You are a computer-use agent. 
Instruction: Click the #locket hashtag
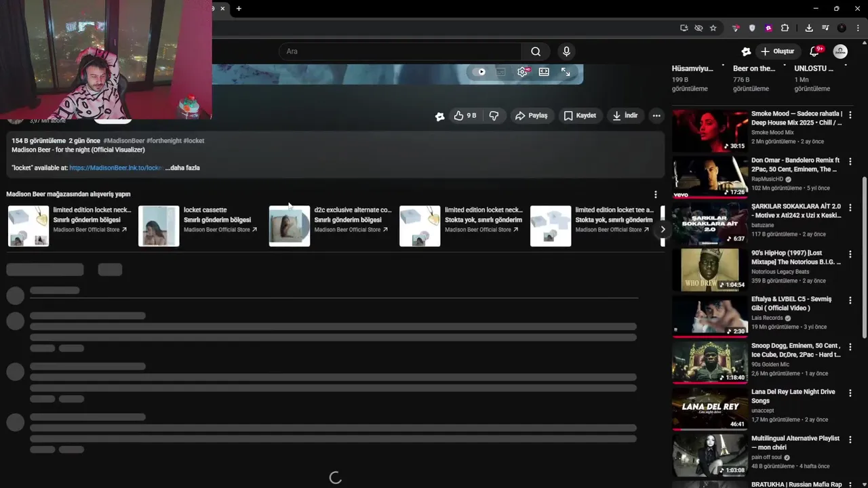tap(193, 140)
